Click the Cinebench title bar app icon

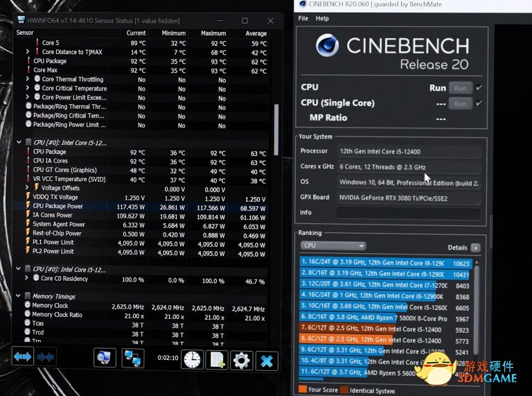(x=302, y=3)
